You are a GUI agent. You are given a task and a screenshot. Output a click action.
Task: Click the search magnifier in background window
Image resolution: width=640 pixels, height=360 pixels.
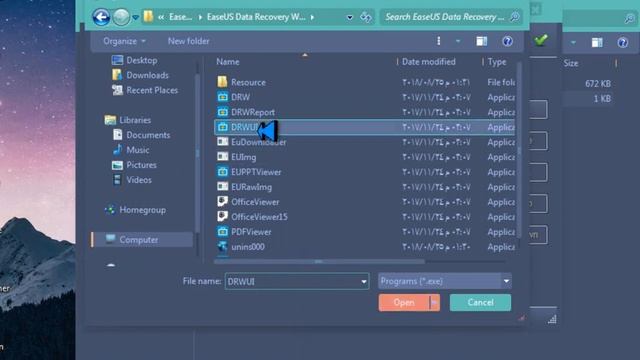[x=630, y=18]
